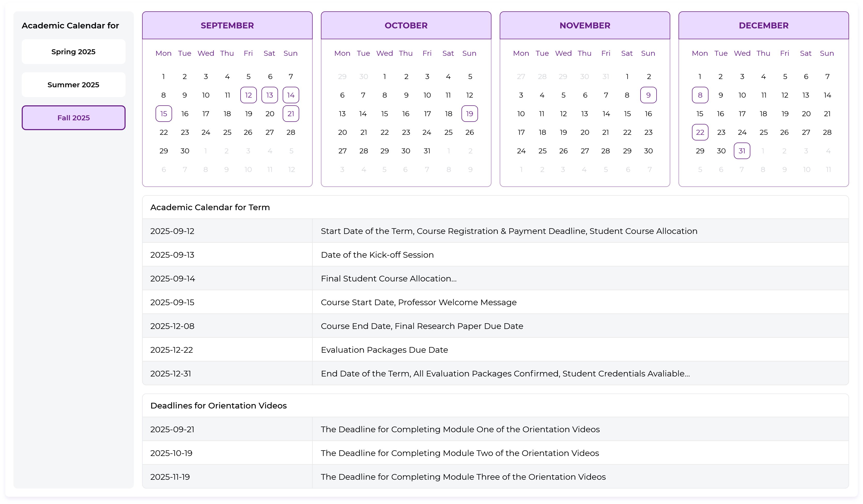The height and width of the screenshot is (504, 863).
Task: Select October 19 in the calendar
Action: click(x=469, y=114)
